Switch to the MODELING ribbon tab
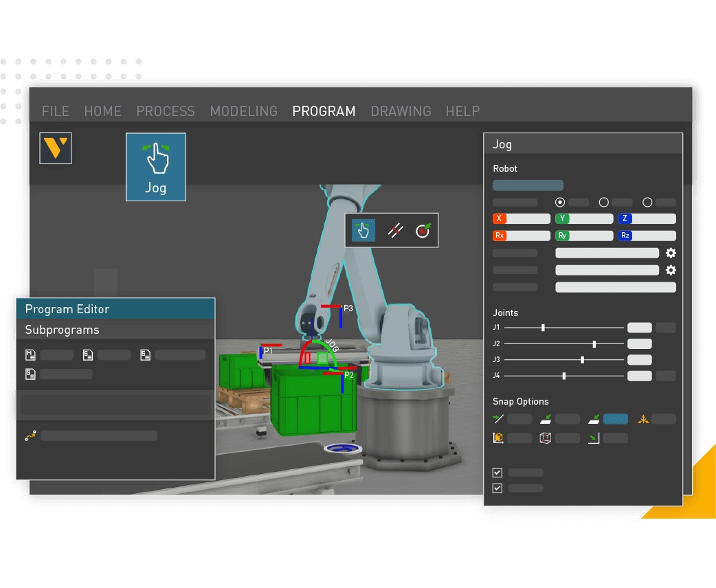 (244, 111)
